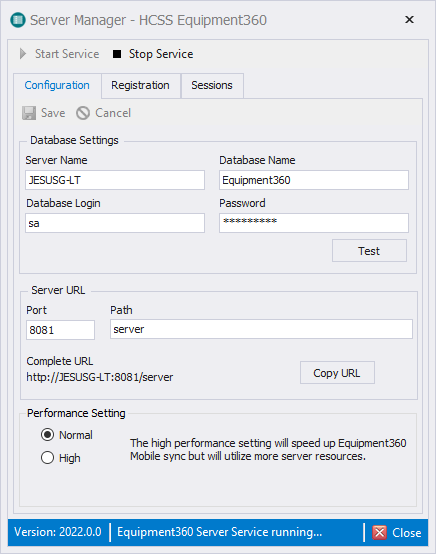
Task: Click the Database Name label
Action: (x=257, y=160)
